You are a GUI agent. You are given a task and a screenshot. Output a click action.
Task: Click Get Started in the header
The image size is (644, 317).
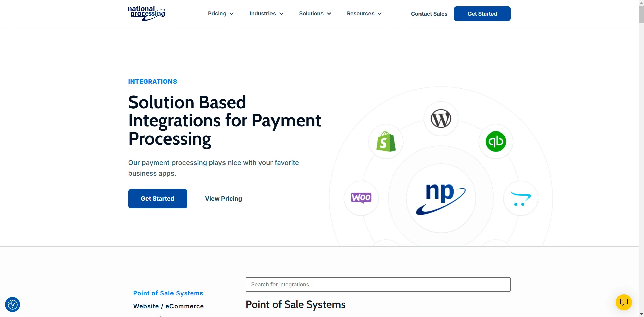(x=482, y=14)
